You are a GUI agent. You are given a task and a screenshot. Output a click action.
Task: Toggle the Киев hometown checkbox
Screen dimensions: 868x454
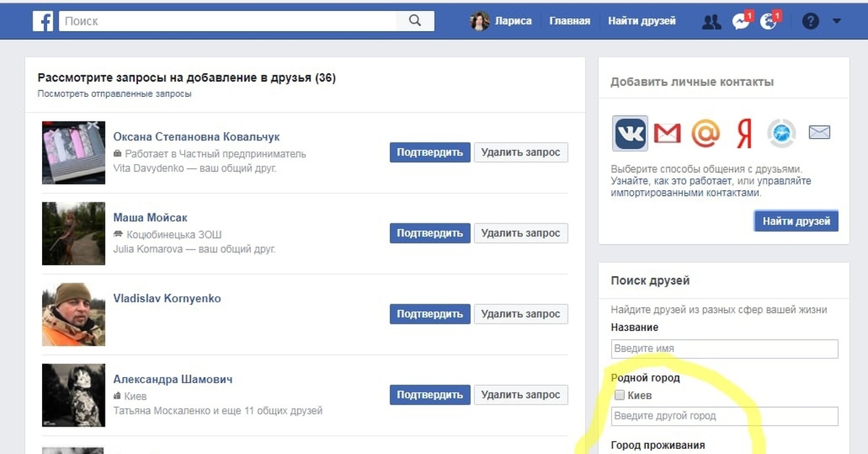619,395
